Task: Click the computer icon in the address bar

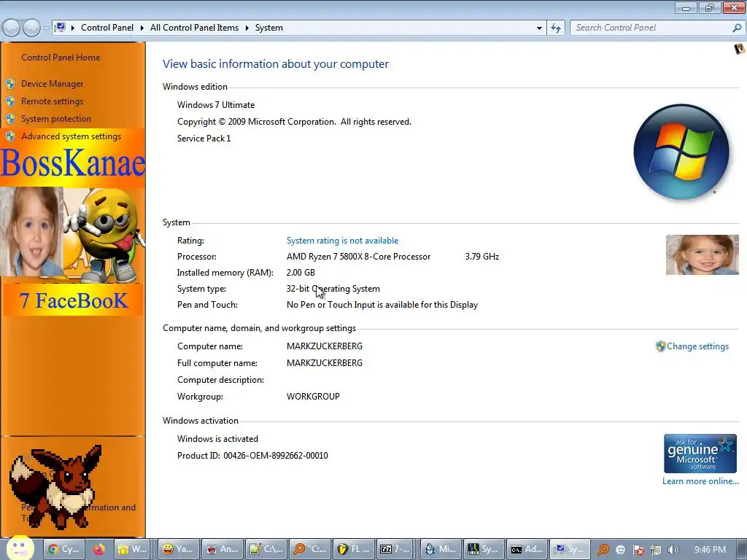Action: point(60,28)
